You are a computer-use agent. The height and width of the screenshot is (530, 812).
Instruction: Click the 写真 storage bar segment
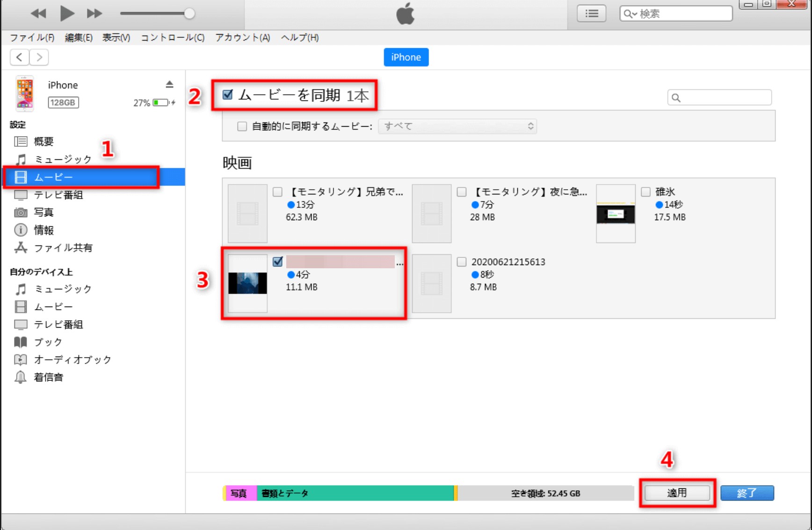point(240,493)
